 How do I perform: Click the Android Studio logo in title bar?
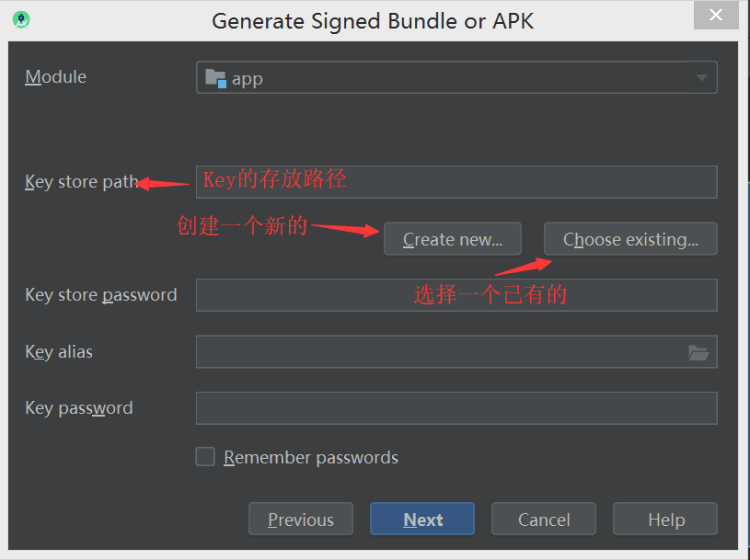[21, 20]
